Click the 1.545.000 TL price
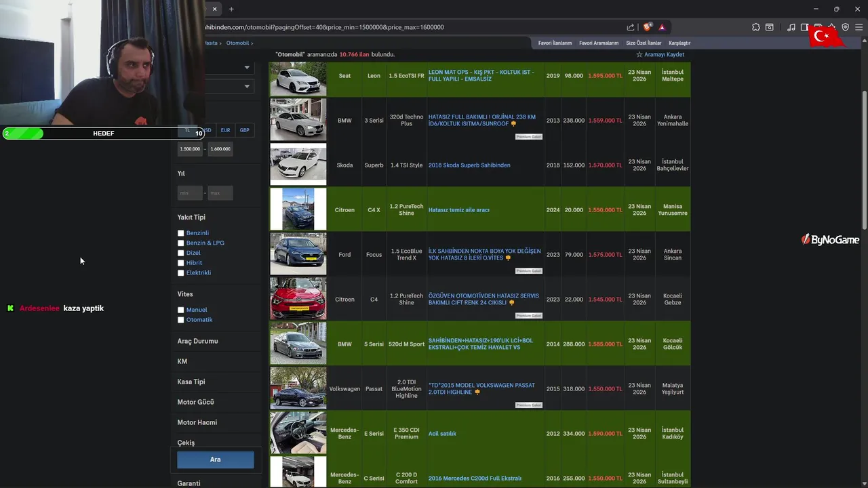The width and height of the screenshot is (868, 488). pyautogui.click(x=605, y=300)
